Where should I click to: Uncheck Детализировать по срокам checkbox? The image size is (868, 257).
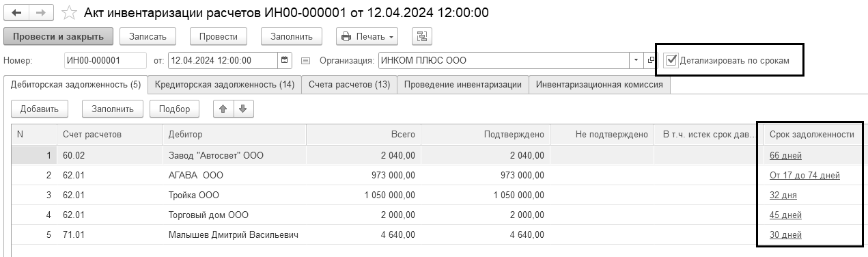[x=671, y=60]
